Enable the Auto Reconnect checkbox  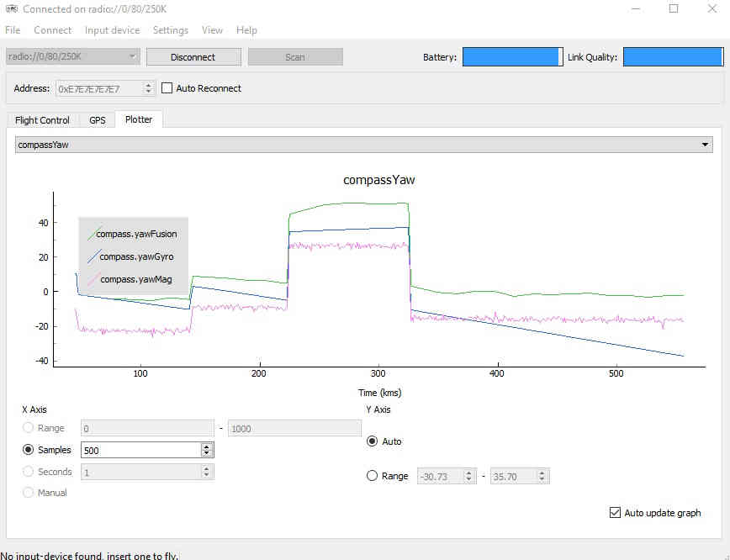[167, 88]
